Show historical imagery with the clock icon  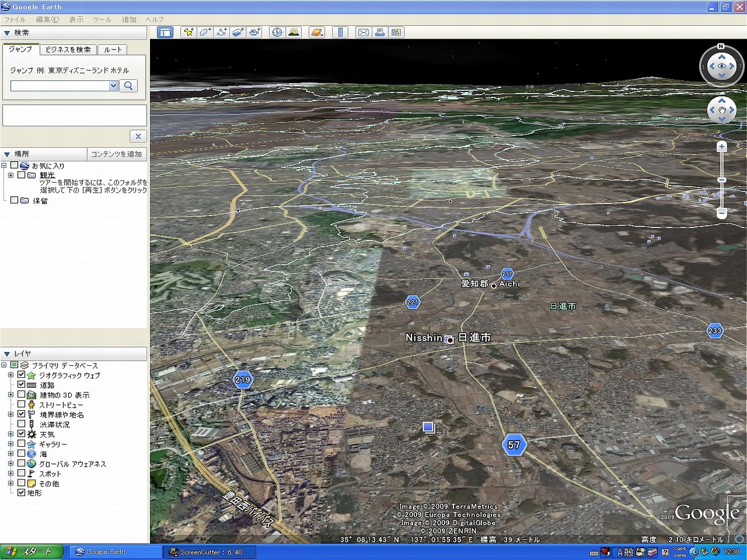pos(277,32)
